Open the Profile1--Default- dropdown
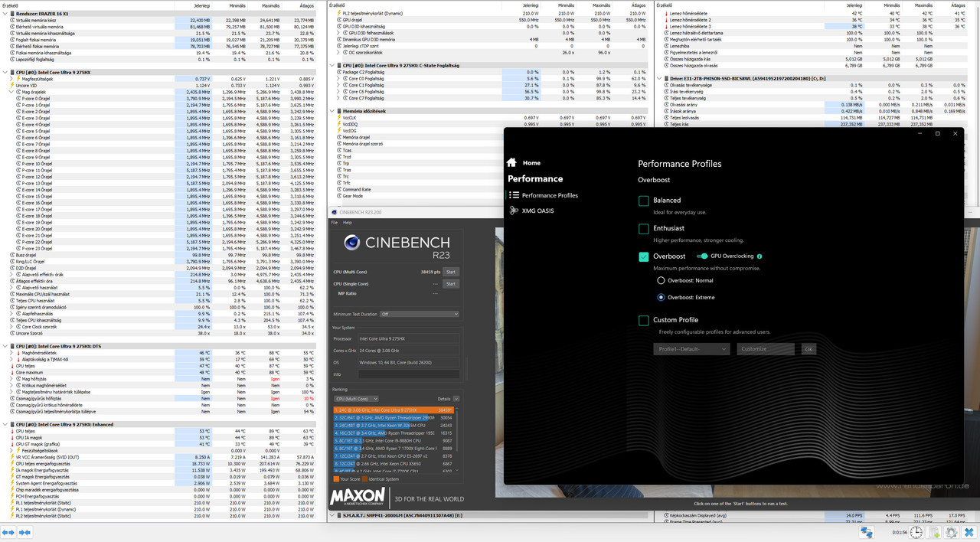Screen dimensions: 980x542 (x=692, y=349)
